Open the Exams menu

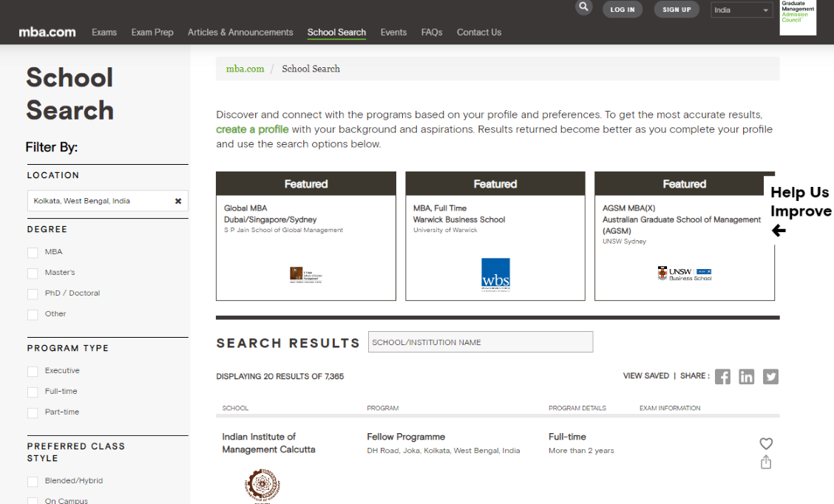tap(104, 33)
